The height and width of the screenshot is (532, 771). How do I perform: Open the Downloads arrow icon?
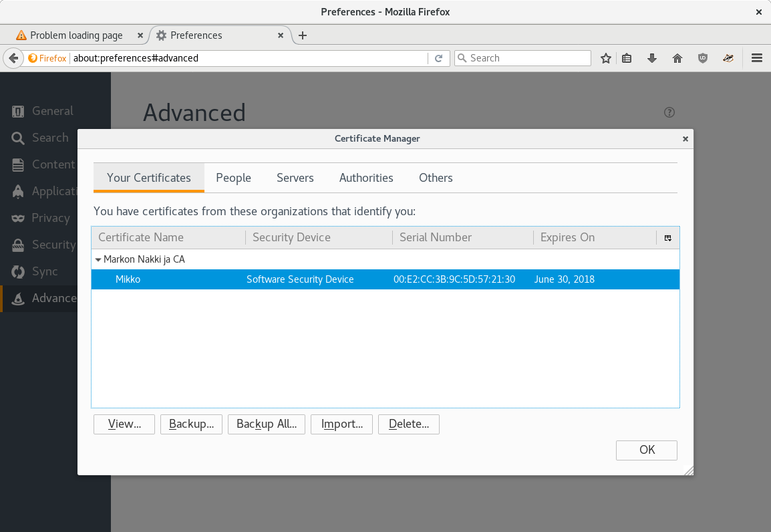(652, 58)
